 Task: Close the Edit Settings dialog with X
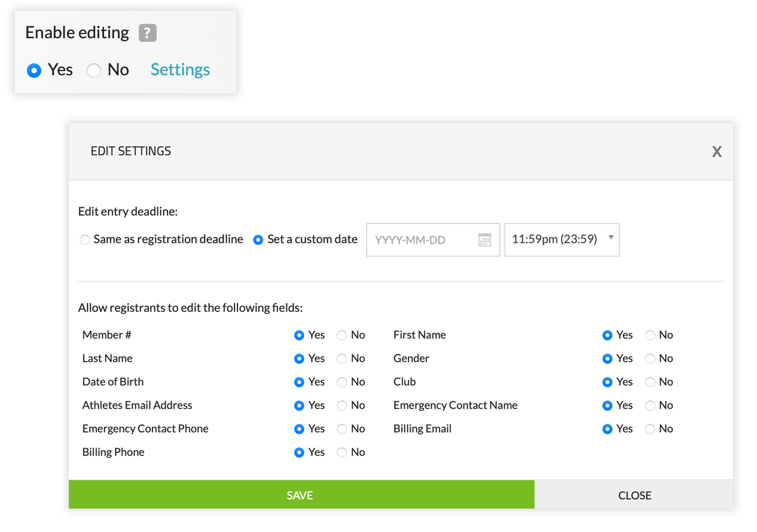pyautogui.click(x=716, y=152)
